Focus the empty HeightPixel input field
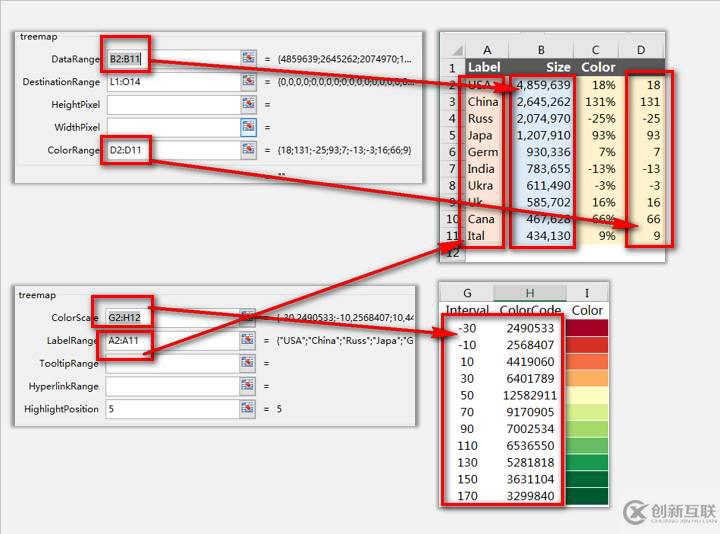720x534 pixels. click(x=172, y=104)
